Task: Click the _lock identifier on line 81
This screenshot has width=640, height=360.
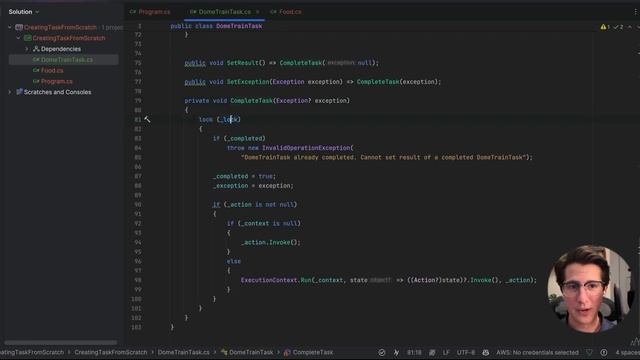Action: tap(229, 119)
